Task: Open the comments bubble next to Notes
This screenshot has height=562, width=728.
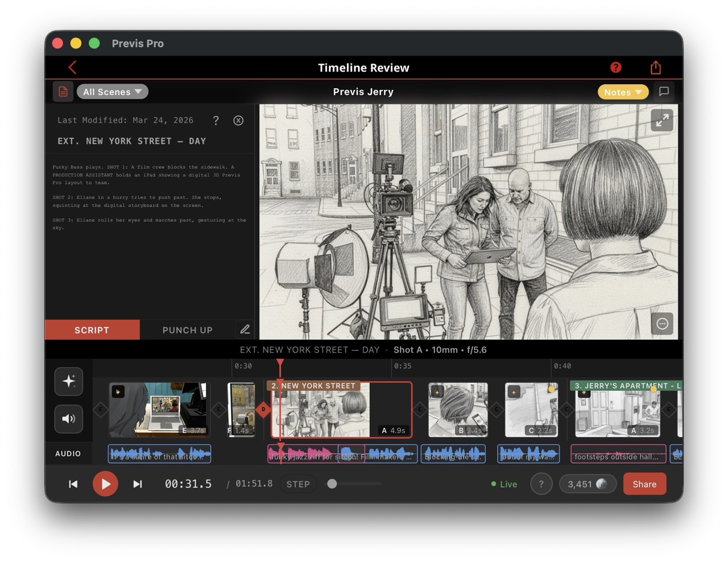Action: point(663,91)
